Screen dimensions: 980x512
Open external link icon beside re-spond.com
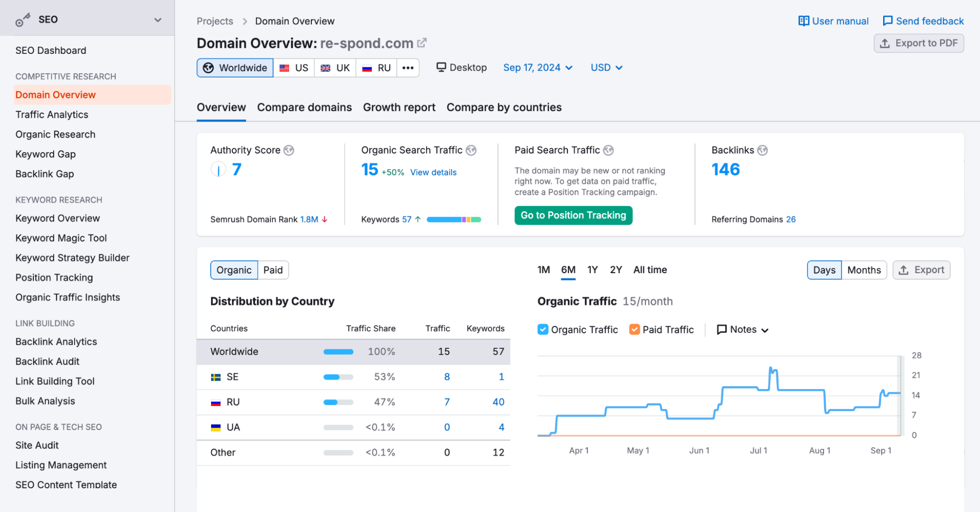422,43
